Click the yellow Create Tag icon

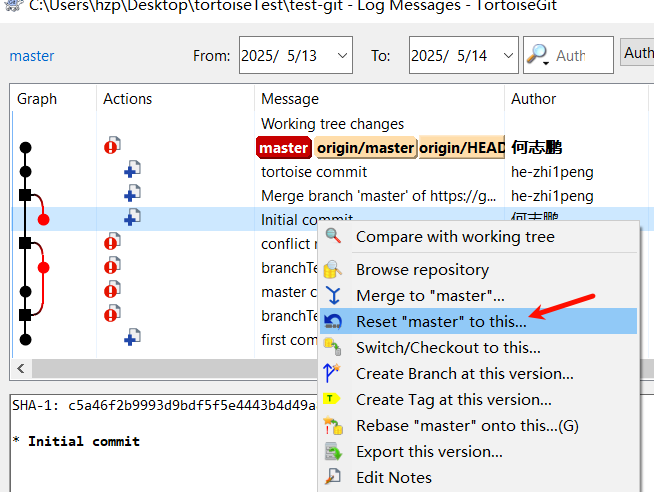(332, 399)
